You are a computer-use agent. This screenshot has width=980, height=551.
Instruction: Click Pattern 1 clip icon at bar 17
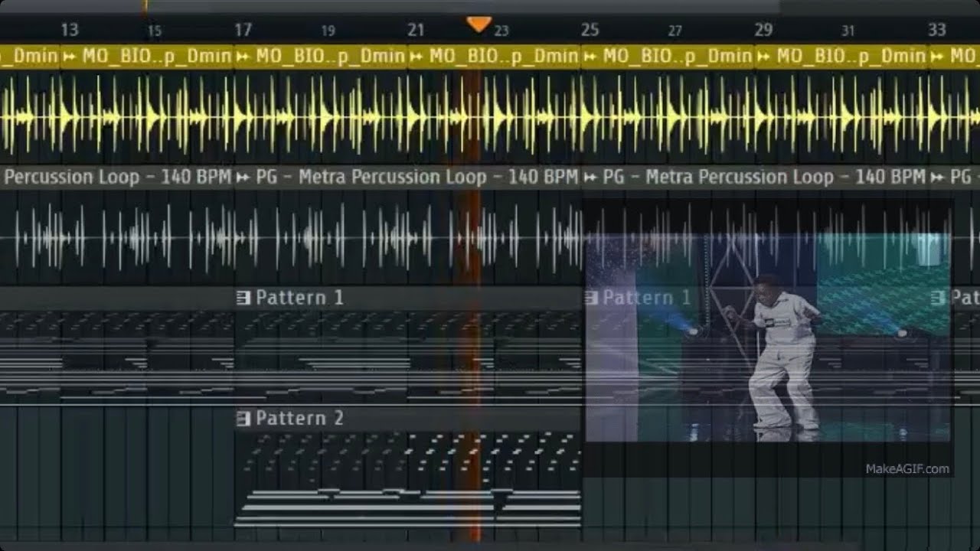(x=244, y=298)
